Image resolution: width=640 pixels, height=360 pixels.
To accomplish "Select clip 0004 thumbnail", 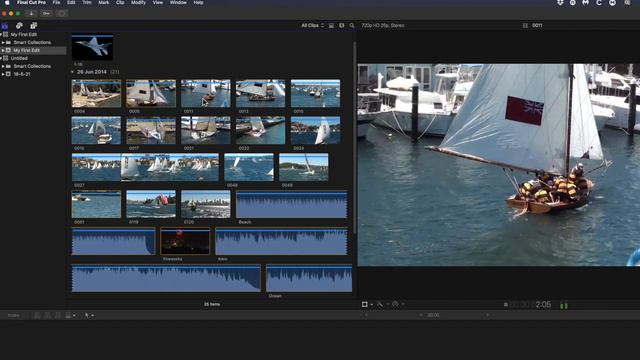I will tap(96, 93).
